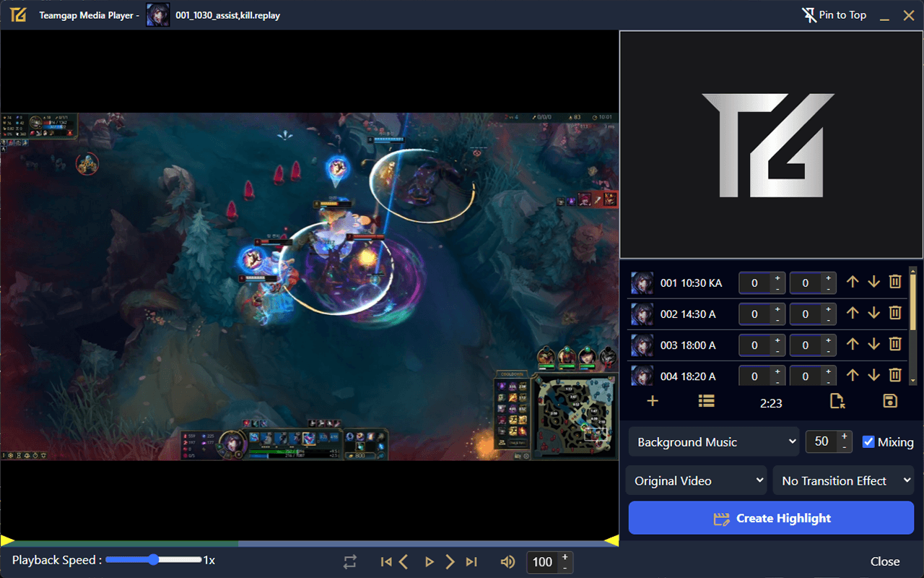Click the video timeline progress bar

[x=309, y=543]
